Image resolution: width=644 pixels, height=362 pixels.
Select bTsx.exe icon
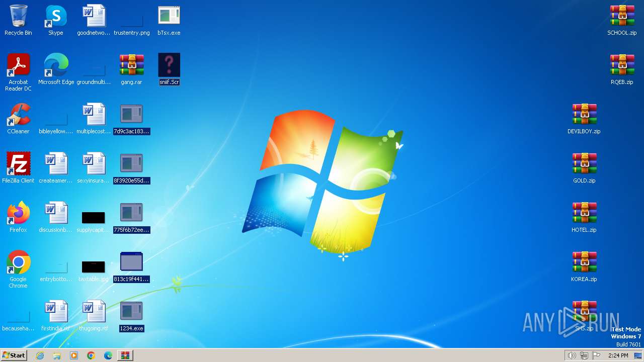169,20
